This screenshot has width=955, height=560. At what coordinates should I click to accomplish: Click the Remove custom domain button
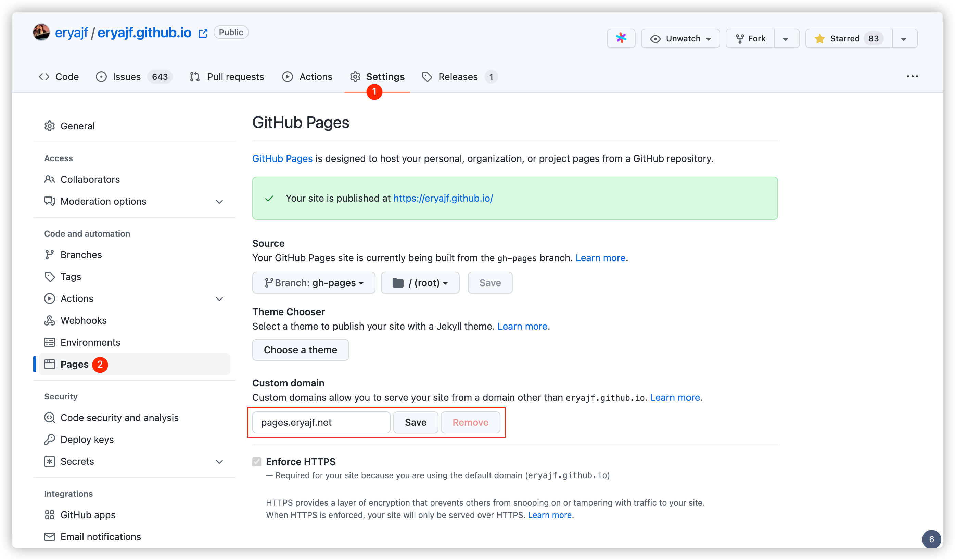(470, 422)
